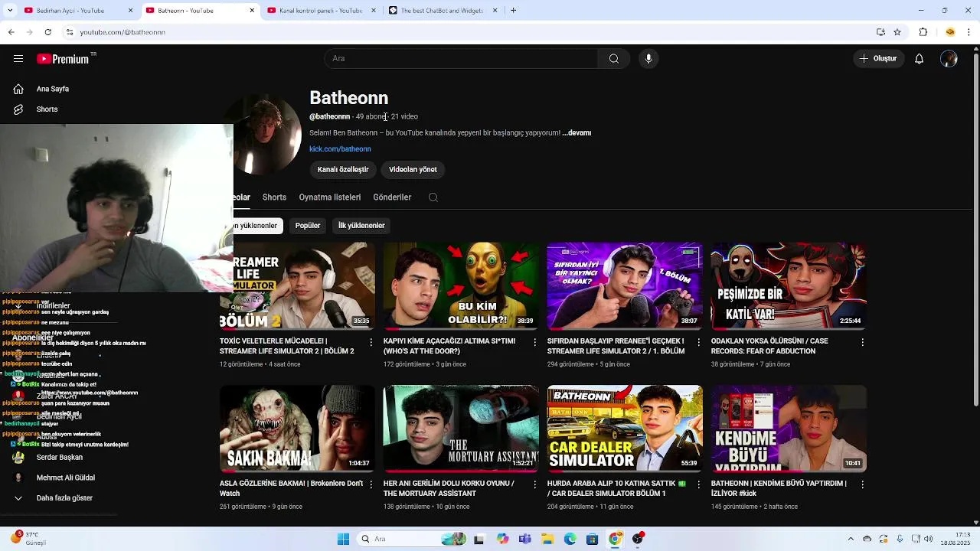
Task: Click the YouTube Premium logo
Action: pos(63,59)
